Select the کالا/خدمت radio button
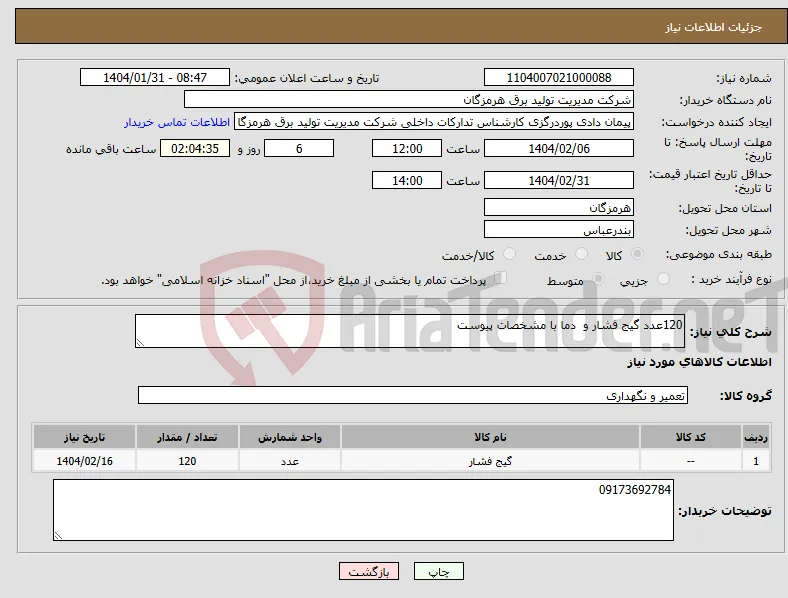The image size is (788, 598). click(510, 254)
